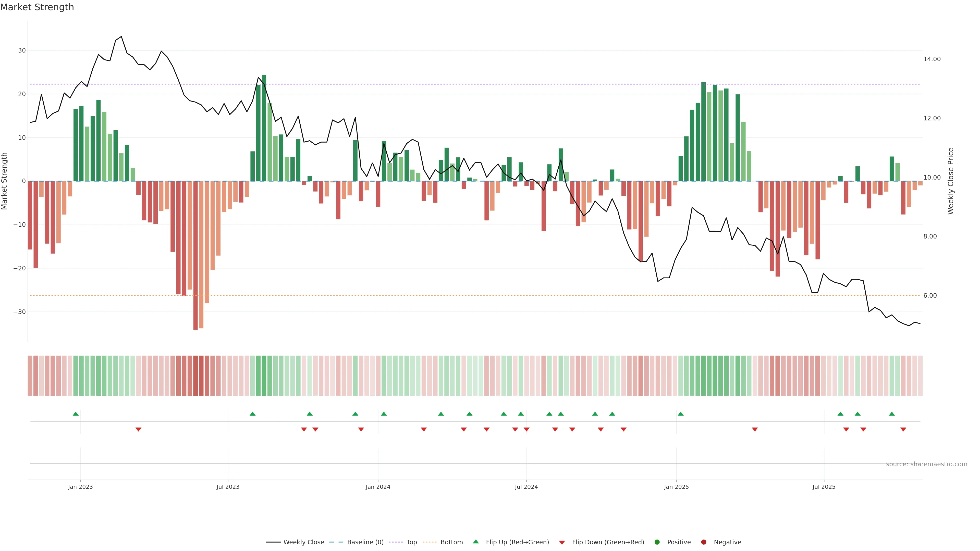This screenshot has width=980, height=551.
Task: Click the green Positive legend circle
Action: tap(657, 542)
